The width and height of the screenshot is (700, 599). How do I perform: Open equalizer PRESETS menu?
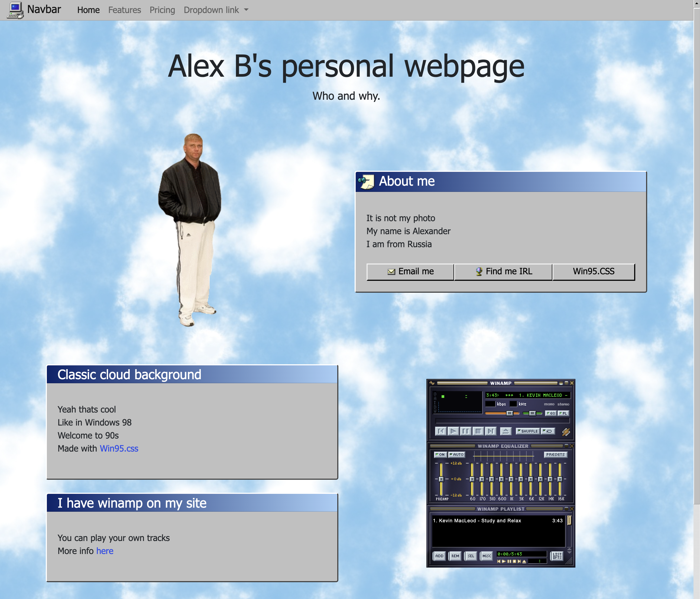click(556, 455)
